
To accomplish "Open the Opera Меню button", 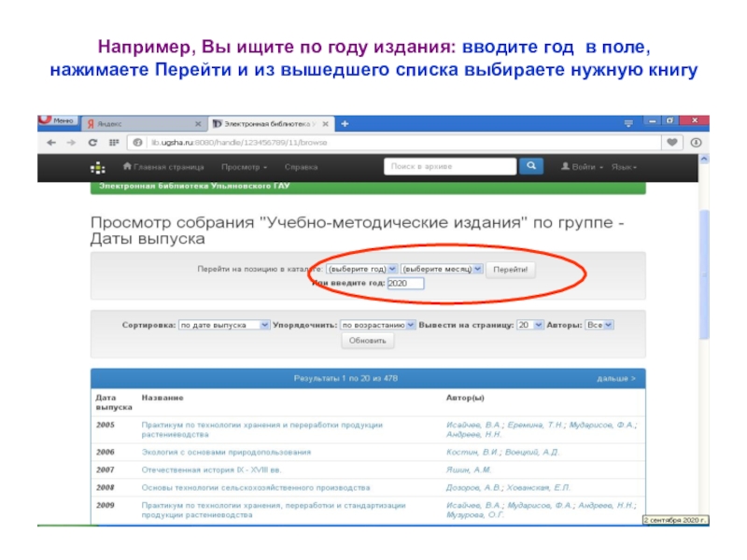I will point(57,121).
